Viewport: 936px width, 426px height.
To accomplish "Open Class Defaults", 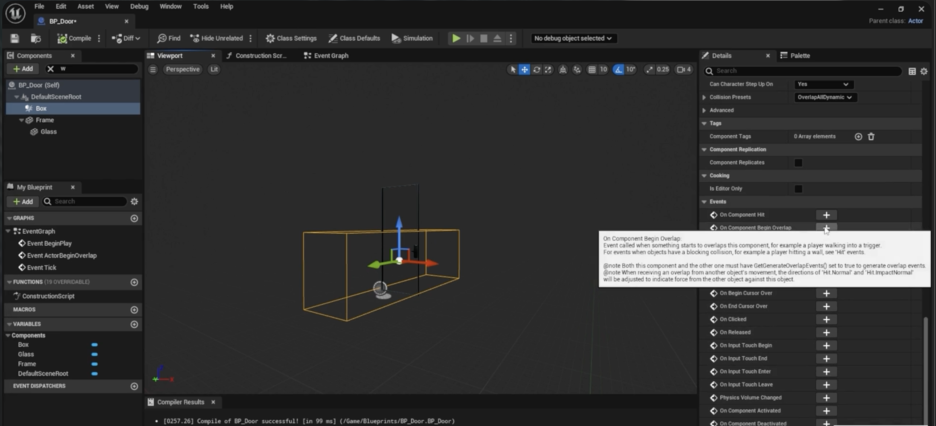I will click(x=354, y=38).
